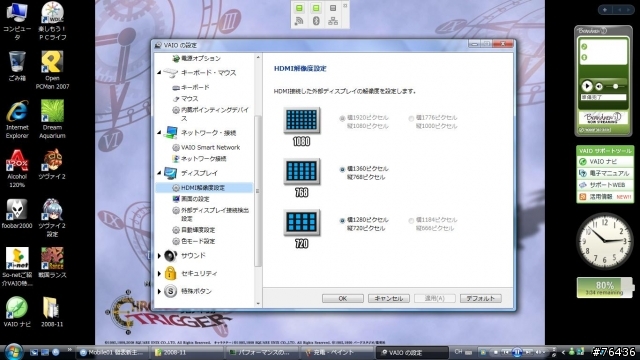Screen dimensions: 640x360
Task: Select 横1184 縦666 ピクセル resolution option
Action: [411, 221]
